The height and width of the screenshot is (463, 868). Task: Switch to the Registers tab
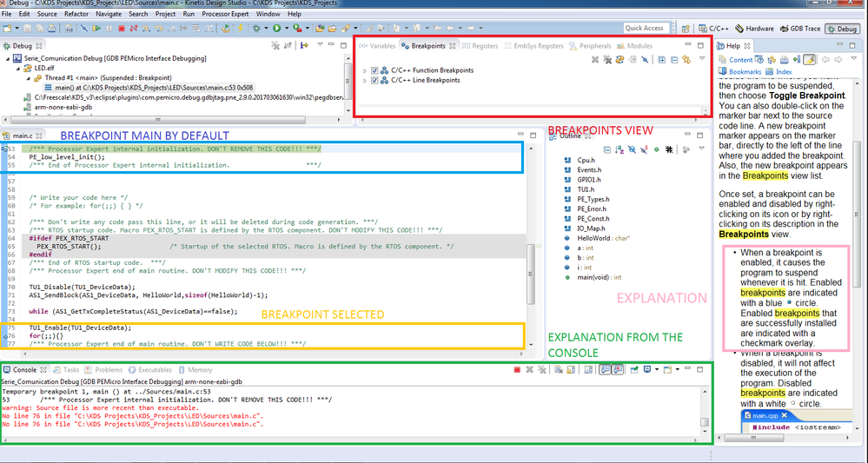[x=480, y=46]
